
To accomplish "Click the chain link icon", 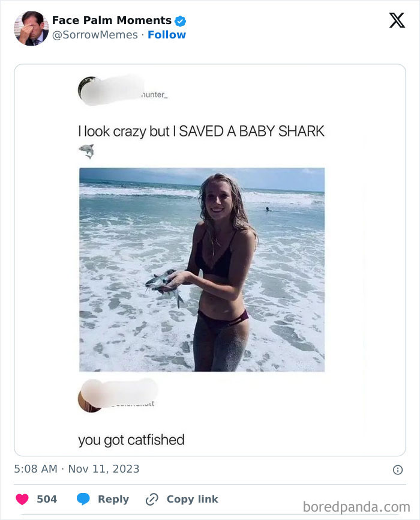I will tap(152, 500).
